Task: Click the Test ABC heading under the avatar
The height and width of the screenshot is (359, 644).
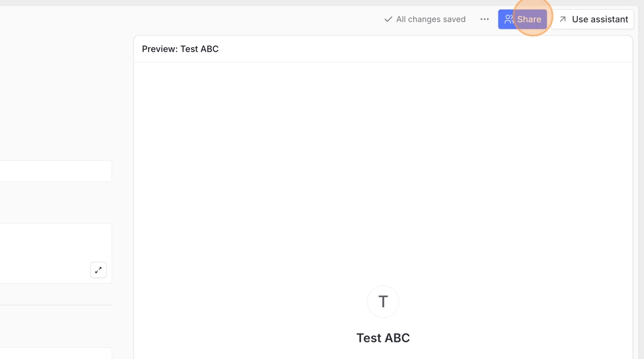Action: [x=383, y=338]
